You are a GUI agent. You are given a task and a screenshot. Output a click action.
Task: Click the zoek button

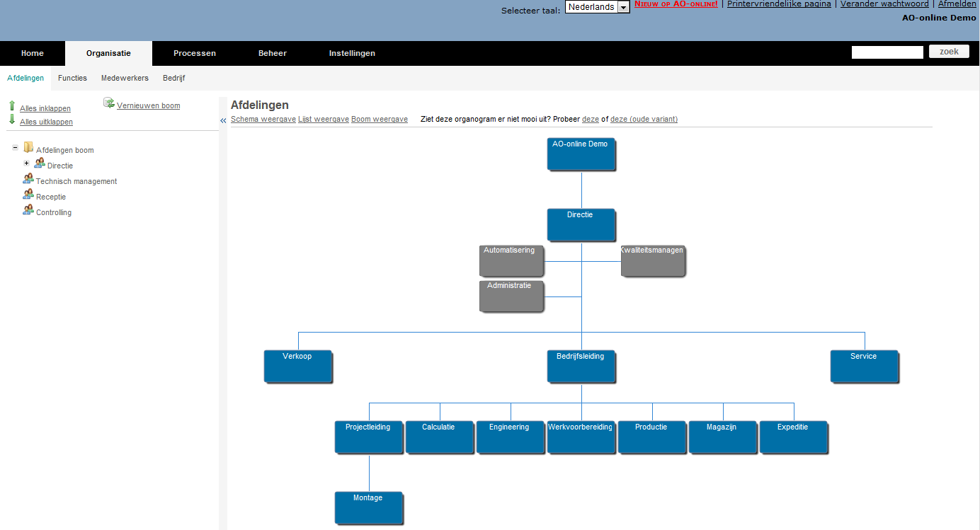[x=949, y=52]
